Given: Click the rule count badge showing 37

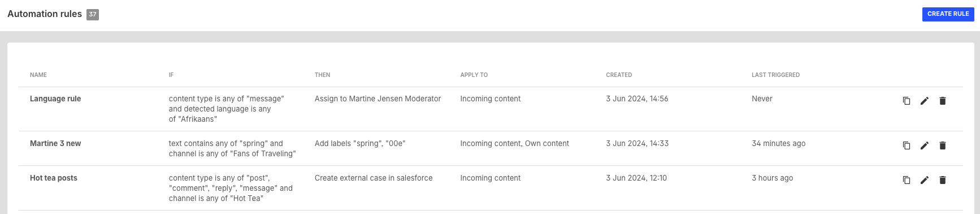Looking at the screenshot, I should 93,14.
